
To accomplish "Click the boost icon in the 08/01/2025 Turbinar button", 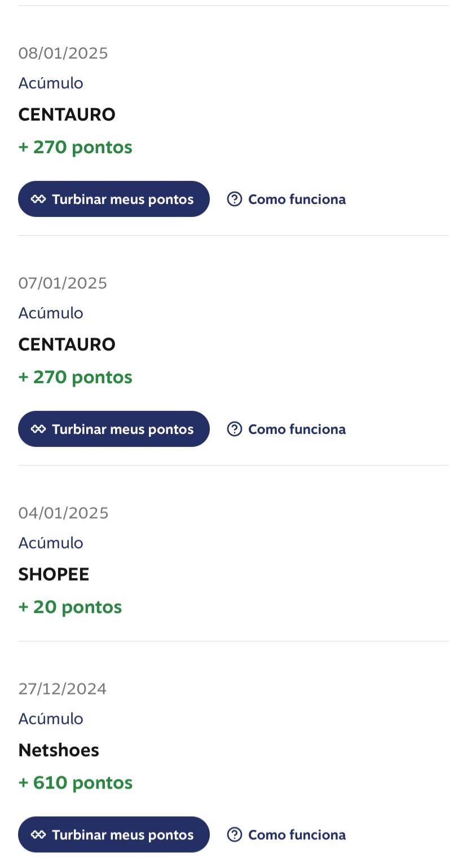I will pyautogui.click(x=38, y=199).
